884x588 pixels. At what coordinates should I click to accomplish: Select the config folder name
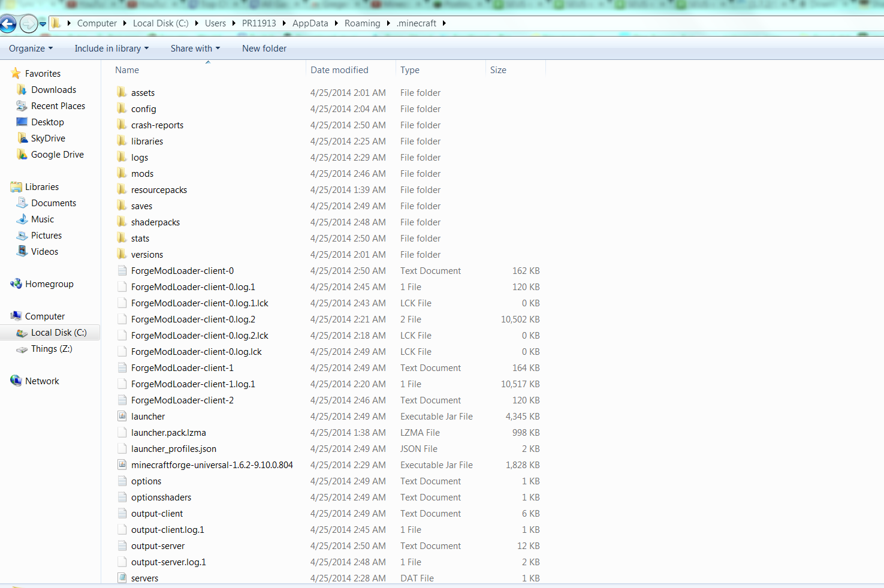tap(144, 109)
